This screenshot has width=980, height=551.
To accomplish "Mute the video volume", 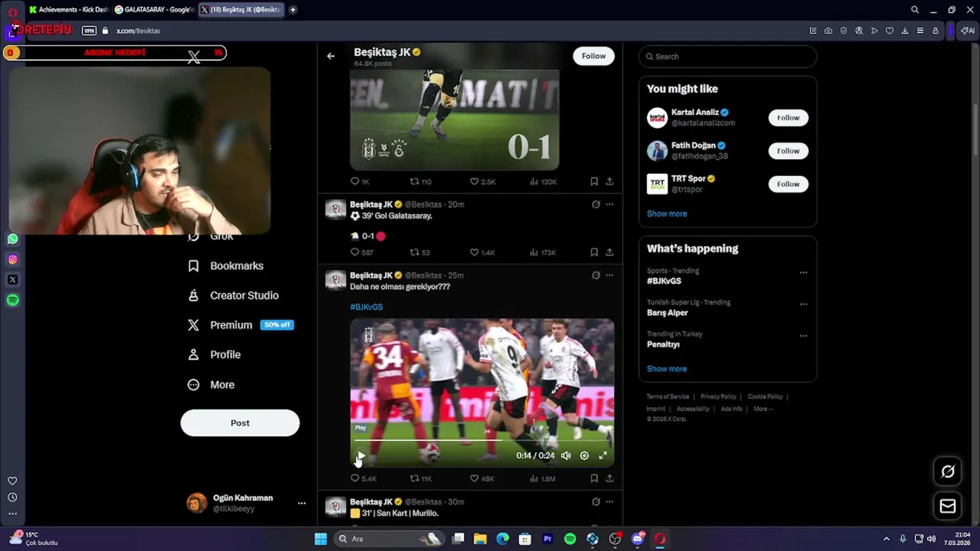I will pyautogui.click(x=566, y=455).
